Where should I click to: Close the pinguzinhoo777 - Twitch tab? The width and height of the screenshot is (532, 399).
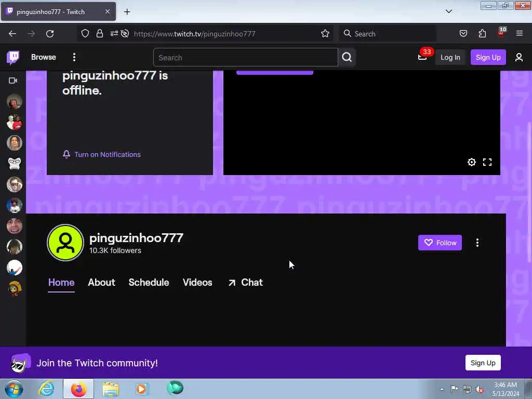[107, 11]
